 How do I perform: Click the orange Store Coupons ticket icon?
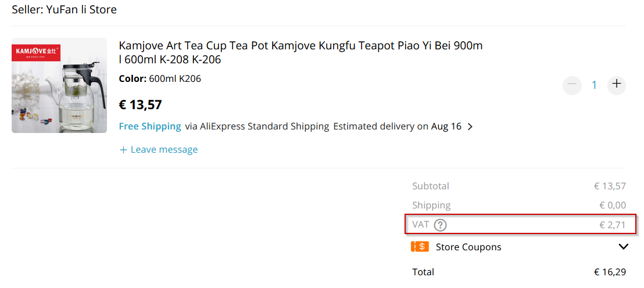[420, 247]
